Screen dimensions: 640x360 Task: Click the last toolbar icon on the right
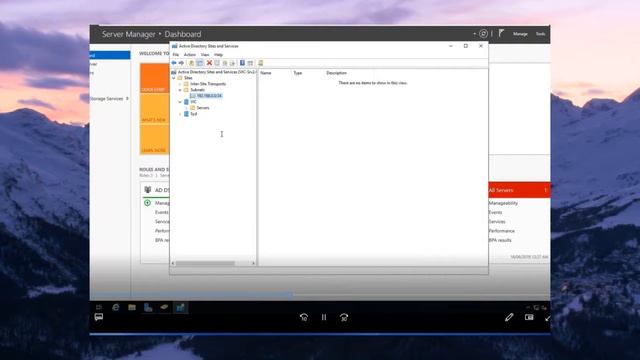coord(260,63)
